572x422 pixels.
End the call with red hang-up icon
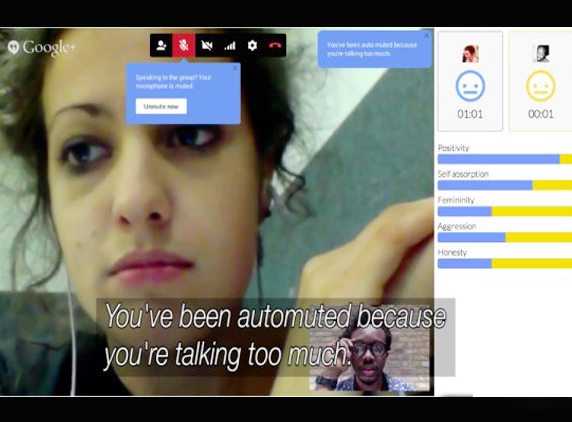275,46
